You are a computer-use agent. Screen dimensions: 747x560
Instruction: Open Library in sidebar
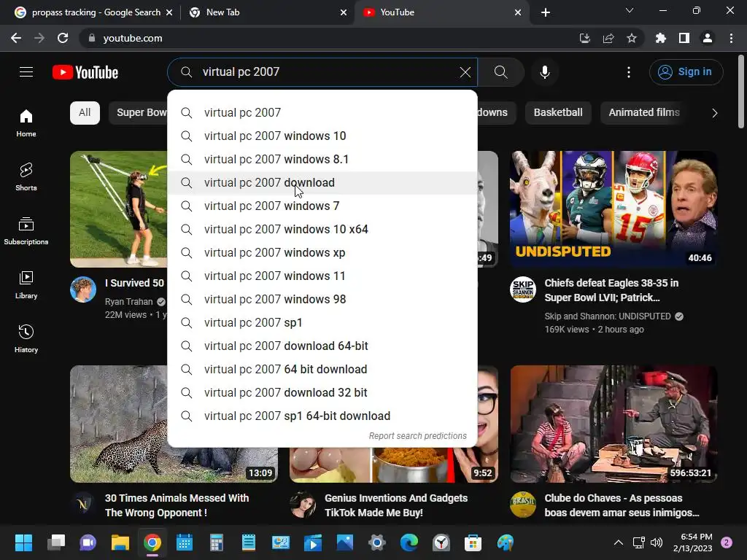tap(26, 285)
